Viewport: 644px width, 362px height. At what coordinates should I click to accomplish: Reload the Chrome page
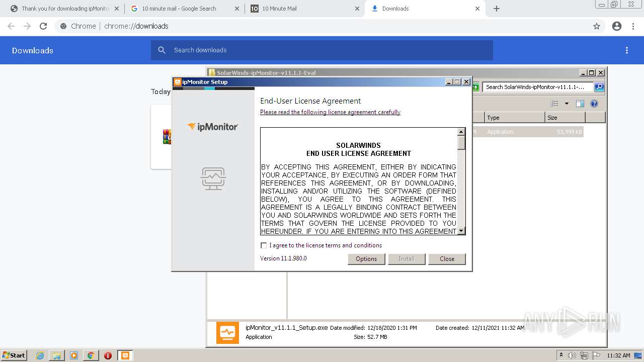point(43,26)
